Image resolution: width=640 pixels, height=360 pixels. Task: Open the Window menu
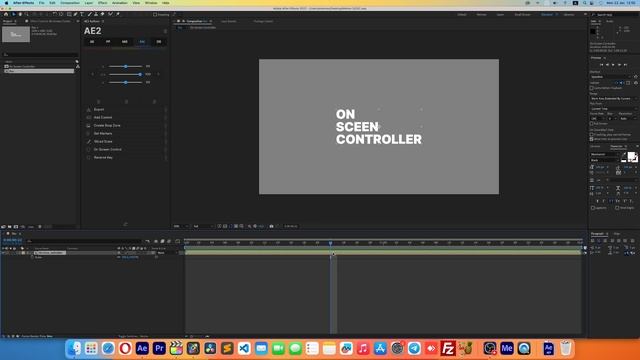click(x=151, y=3)
